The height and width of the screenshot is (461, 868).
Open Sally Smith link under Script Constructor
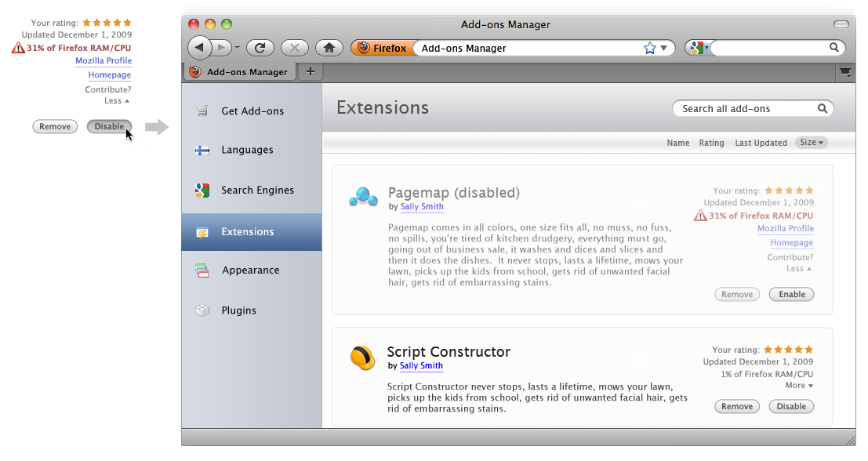(x=421, y=366)
